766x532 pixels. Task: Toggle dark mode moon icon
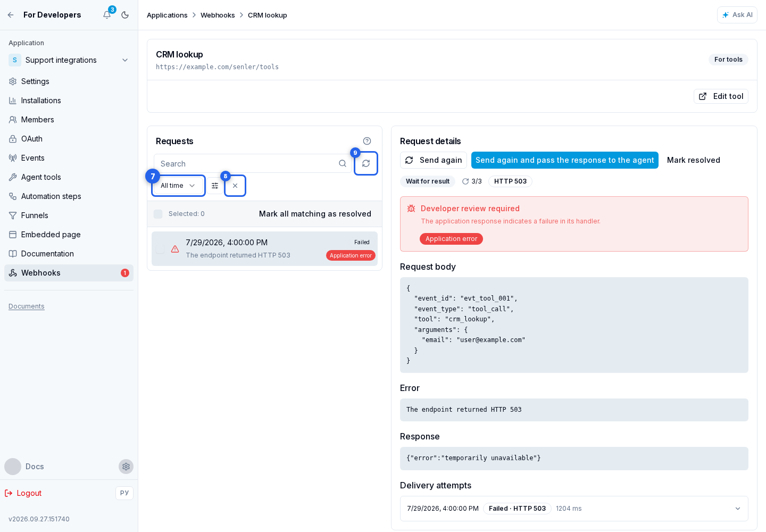click(x=125, y=15)
